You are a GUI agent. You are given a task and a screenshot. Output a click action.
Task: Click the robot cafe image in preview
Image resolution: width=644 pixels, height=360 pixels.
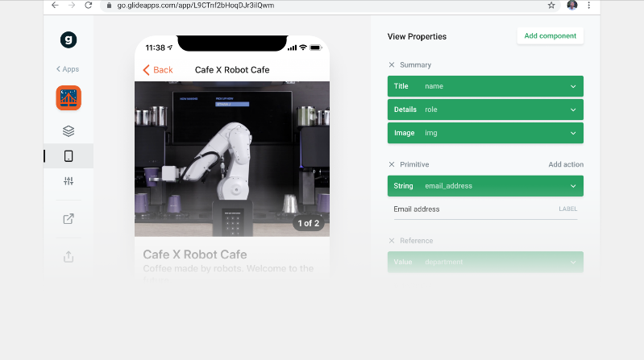point(232,159)
